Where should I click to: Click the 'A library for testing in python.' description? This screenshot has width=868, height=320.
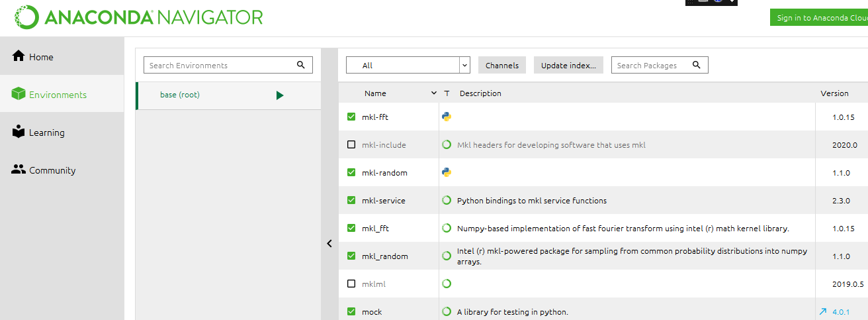tap(513, 312)
